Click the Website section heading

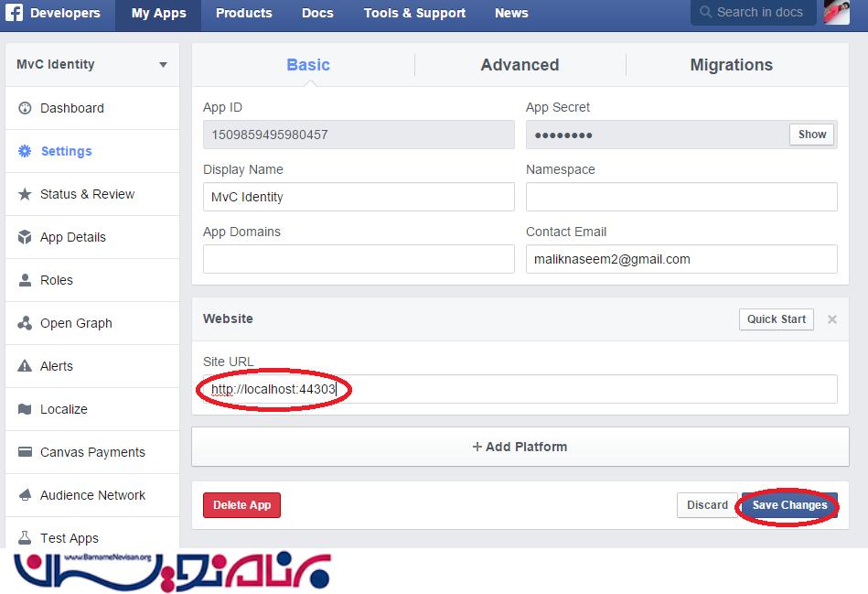pos(228,319)
